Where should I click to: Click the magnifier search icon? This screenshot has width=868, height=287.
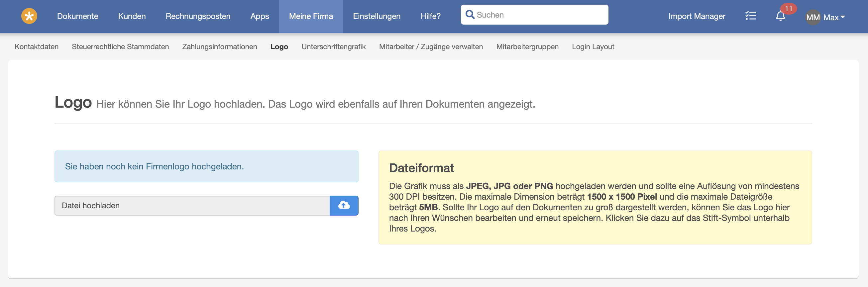(x=469, y=15)
